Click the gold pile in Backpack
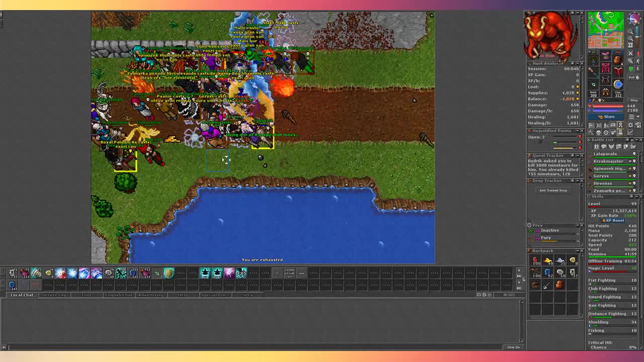 [548, 260]
